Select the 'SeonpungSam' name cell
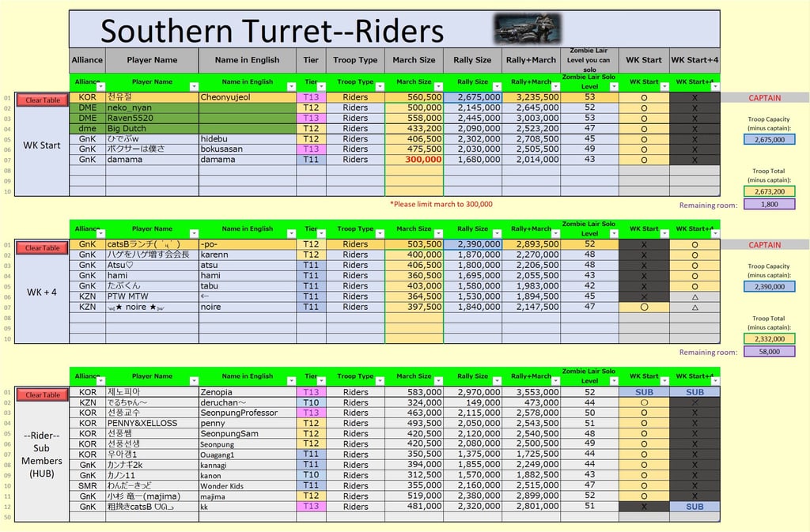This screenshot has height=532, width=810. (x=248, y=433)
